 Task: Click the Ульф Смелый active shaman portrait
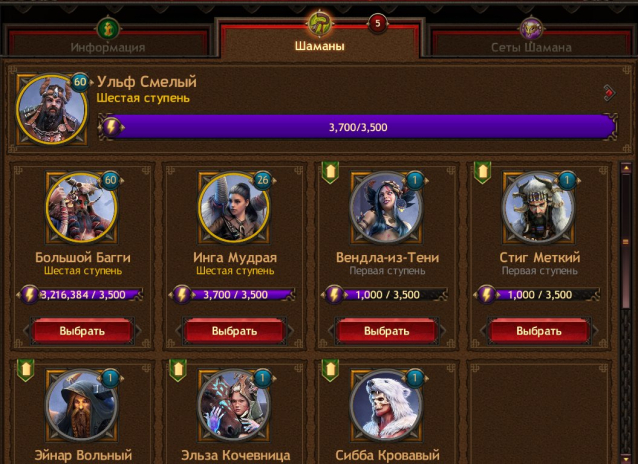click(x=52, y=109)
